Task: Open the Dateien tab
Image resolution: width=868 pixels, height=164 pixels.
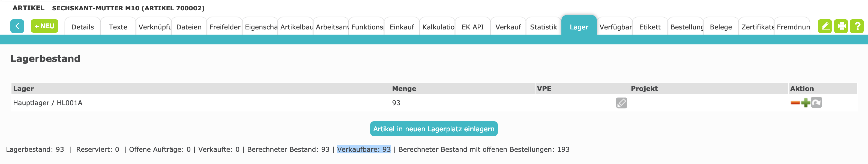Action: [189, 27]
